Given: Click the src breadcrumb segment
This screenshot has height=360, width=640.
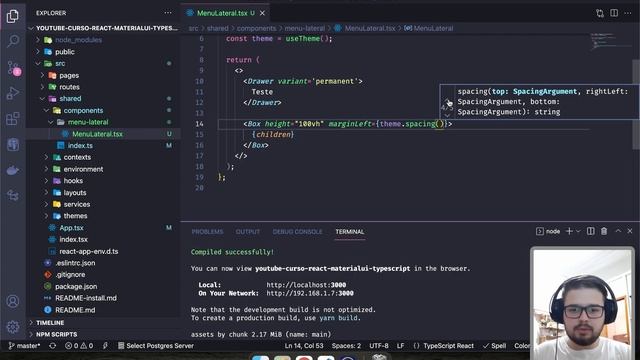Looking at the screenshot, I should pyautogui.click(x=193, y=28).
